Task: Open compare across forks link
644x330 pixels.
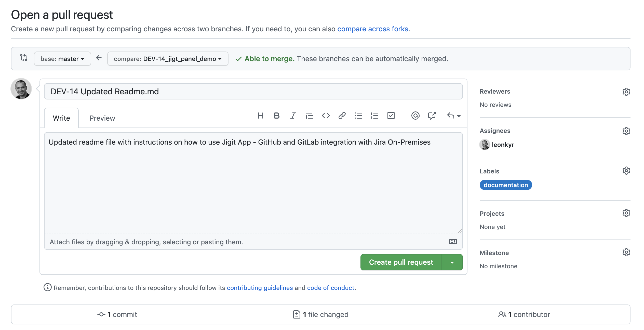Action: [x=372, y=29]
